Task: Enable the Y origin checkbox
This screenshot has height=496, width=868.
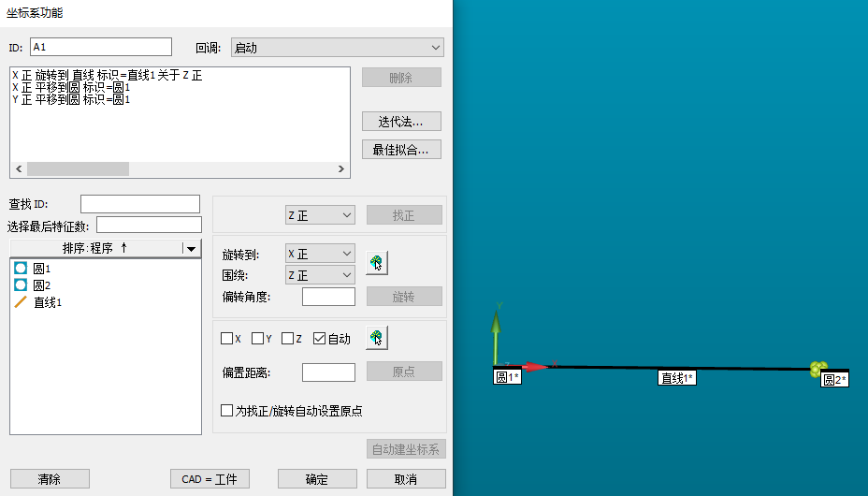Action: 257,339
